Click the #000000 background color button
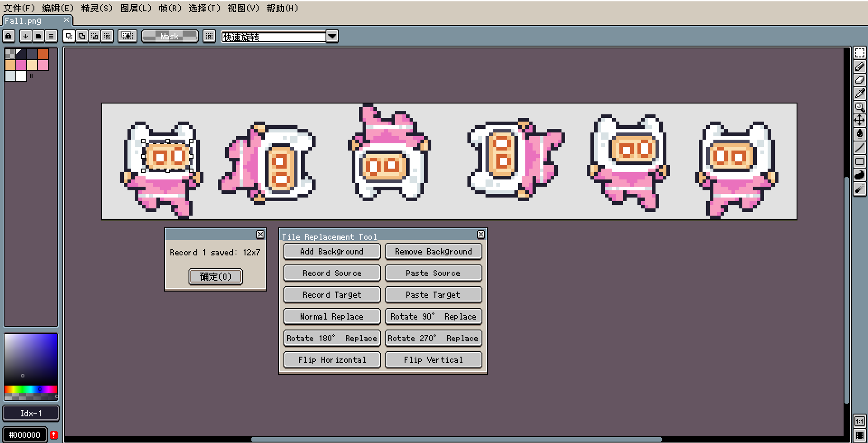The height and width of the screenshot is (443, 868). pos(25,435)
